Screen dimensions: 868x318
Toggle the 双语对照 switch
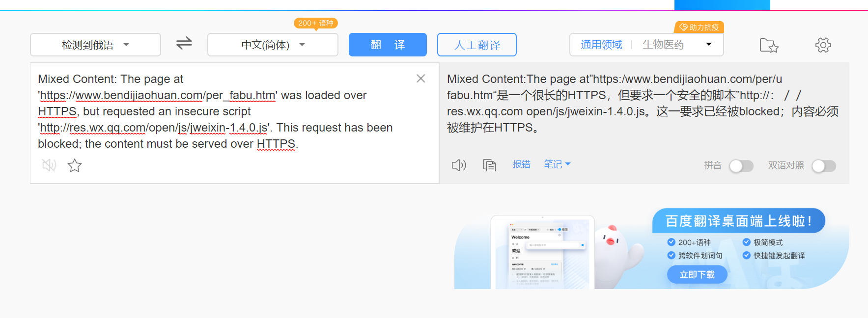(824, 166)
